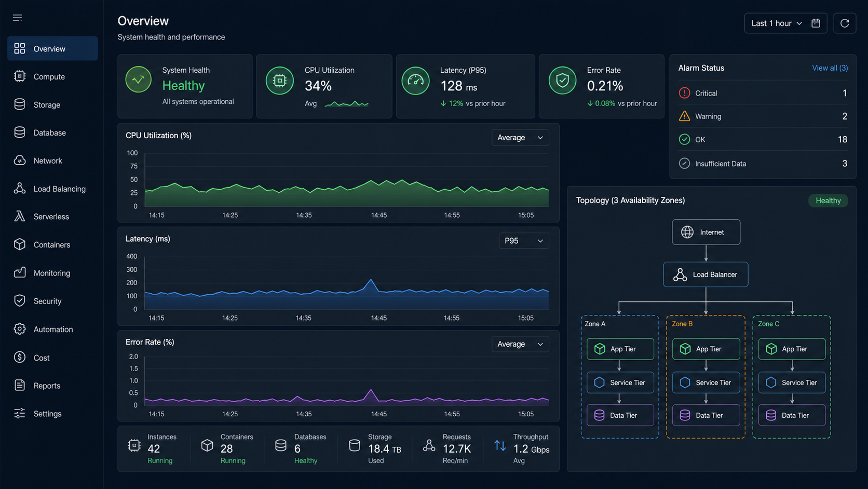Click the All systems operational text
This screenshot has width=868, height=489.
click(198, 101)
